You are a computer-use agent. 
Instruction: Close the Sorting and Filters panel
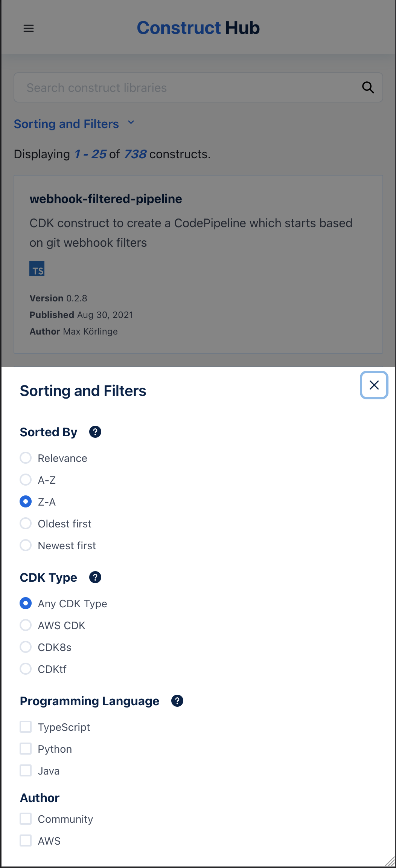[374, 385]
